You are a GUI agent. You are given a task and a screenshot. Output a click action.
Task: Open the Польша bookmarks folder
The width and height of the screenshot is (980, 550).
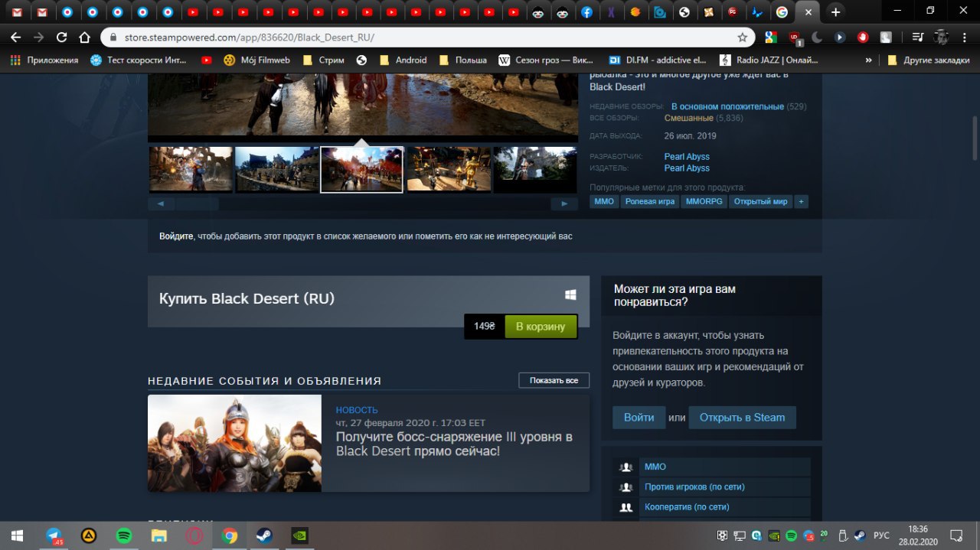point(462,60)
